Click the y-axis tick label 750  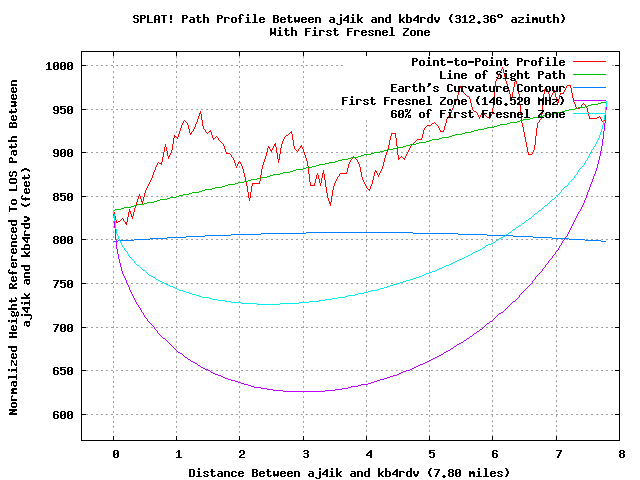(63, 284)
